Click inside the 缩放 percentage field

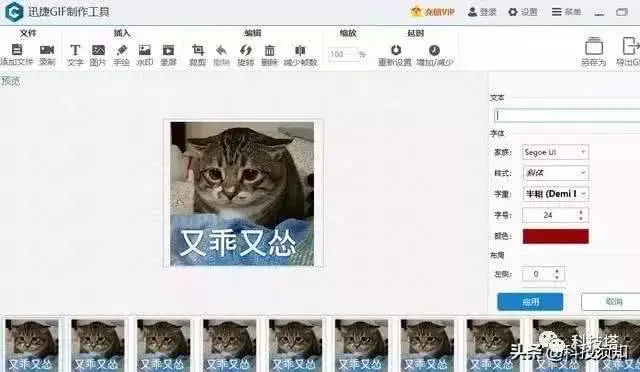(x=343, y=54)
